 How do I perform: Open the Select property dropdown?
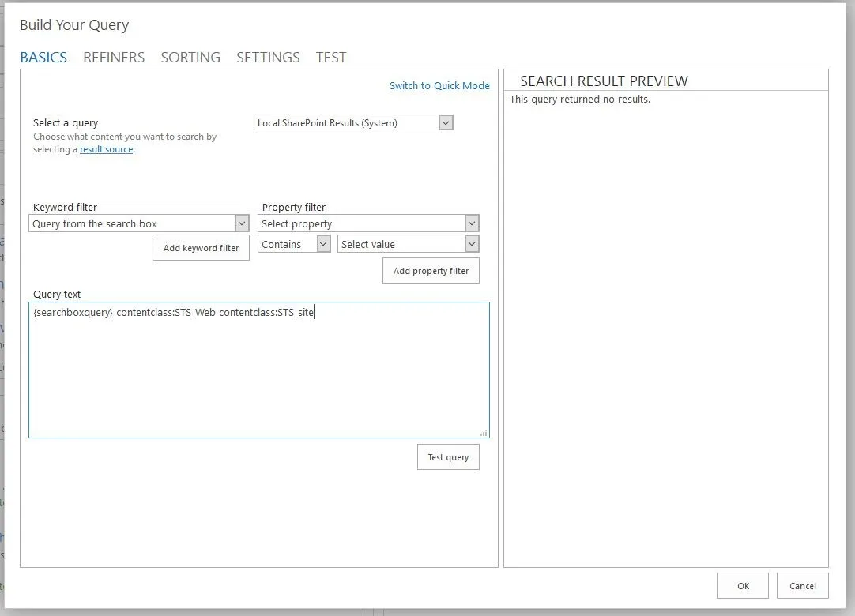[x=368, y=224]
